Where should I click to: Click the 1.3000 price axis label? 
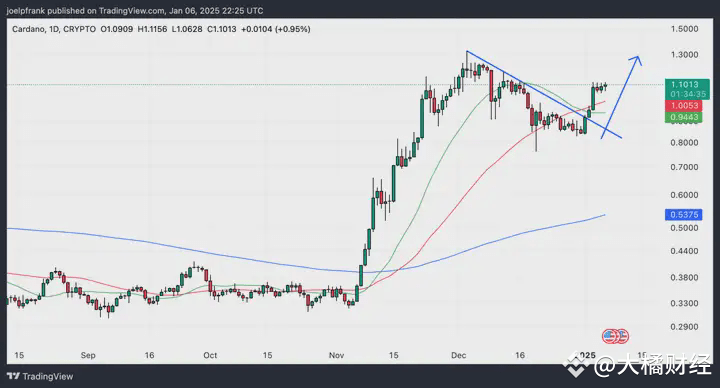684,55
